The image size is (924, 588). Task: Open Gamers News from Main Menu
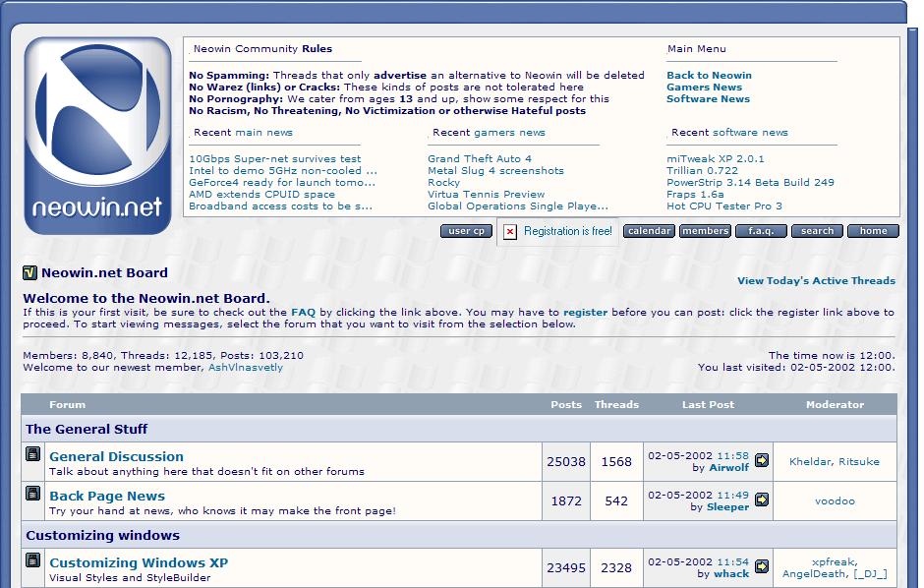(x=704, y=88)
